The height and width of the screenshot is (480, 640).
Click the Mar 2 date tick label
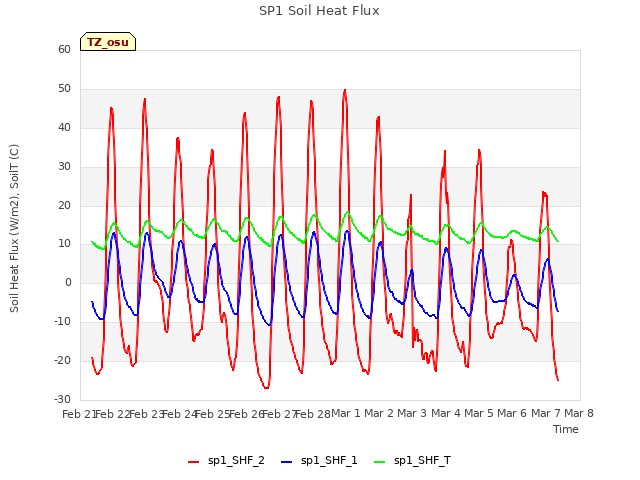click(x=379, y=413)
